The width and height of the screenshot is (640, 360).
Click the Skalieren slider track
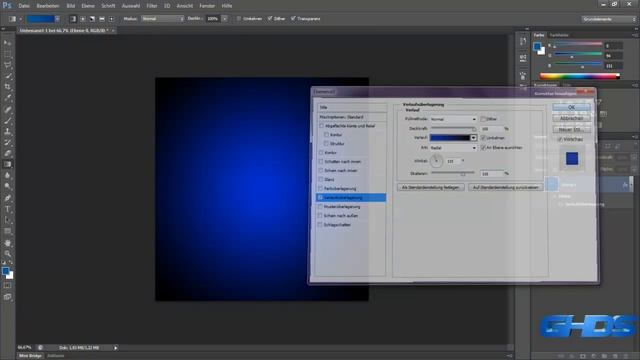pos(453,173)
